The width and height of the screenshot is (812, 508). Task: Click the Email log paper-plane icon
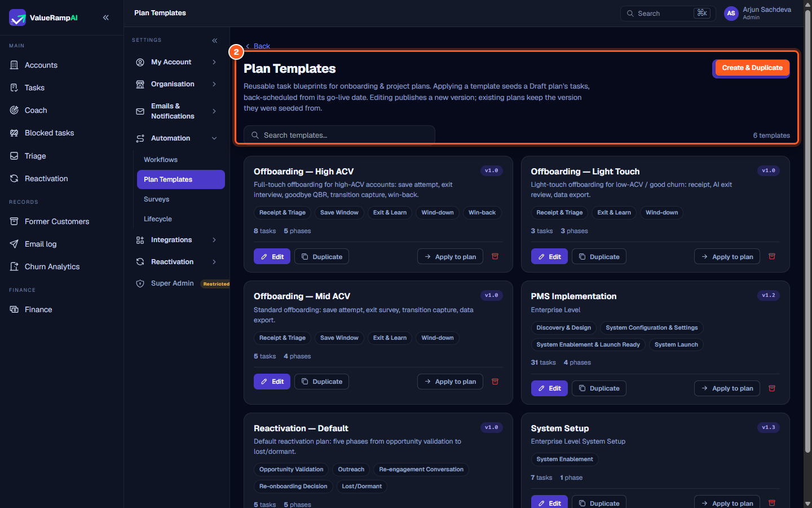(x=14, y=244)
